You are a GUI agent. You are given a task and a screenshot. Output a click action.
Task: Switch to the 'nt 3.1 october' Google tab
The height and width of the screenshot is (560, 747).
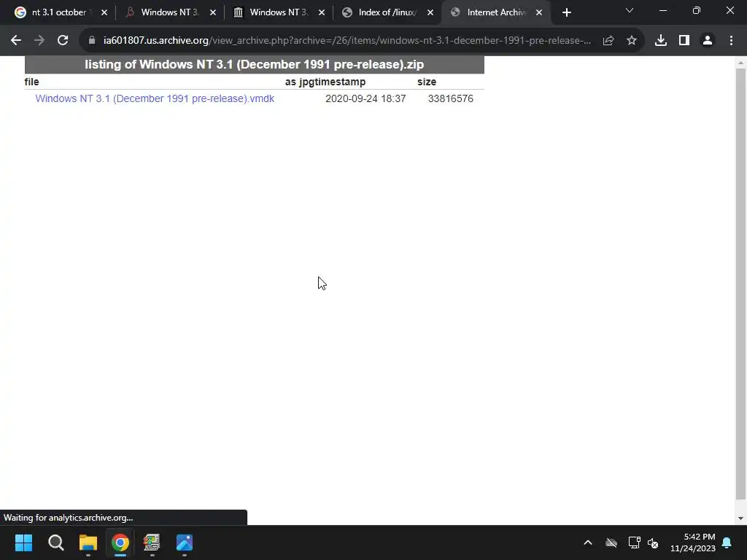(59, 12)
